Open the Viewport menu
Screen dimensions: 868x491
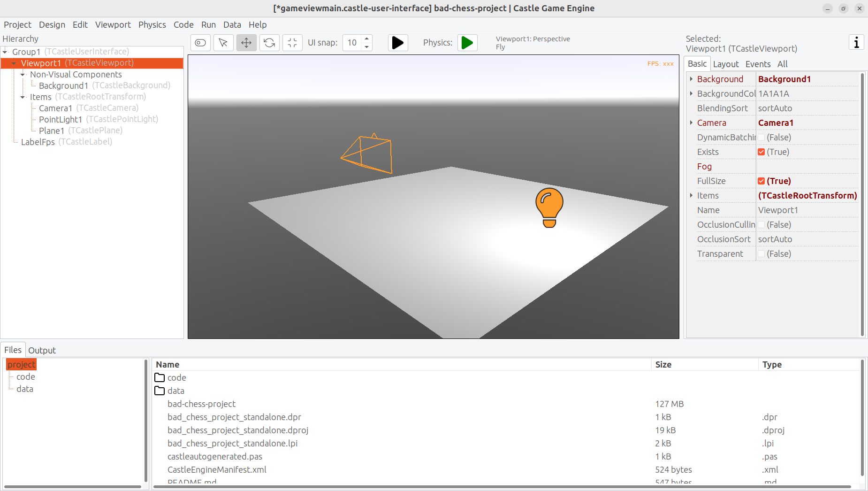tap(113, 24)
